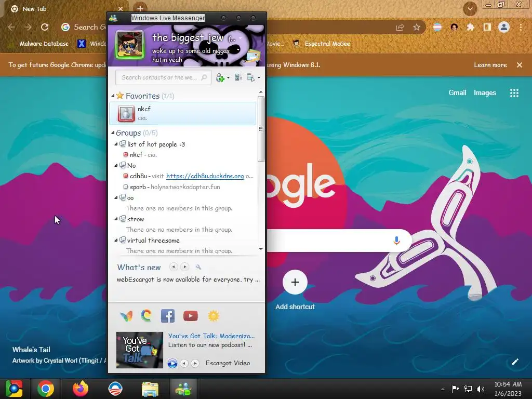This screenshot has height=399, width=532.
Task: Click the webEscargot news text
Action: 188,280
